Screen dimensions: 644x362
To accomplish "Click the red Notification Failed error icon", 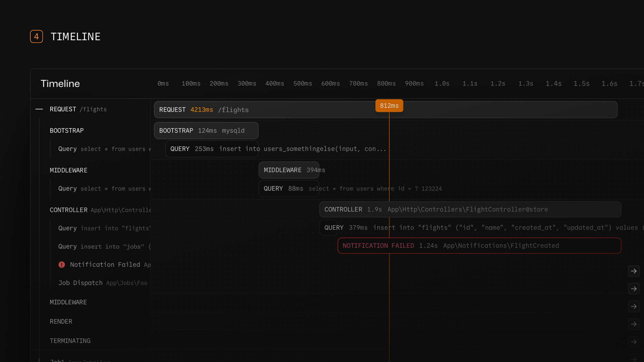I will pos(62,265).
